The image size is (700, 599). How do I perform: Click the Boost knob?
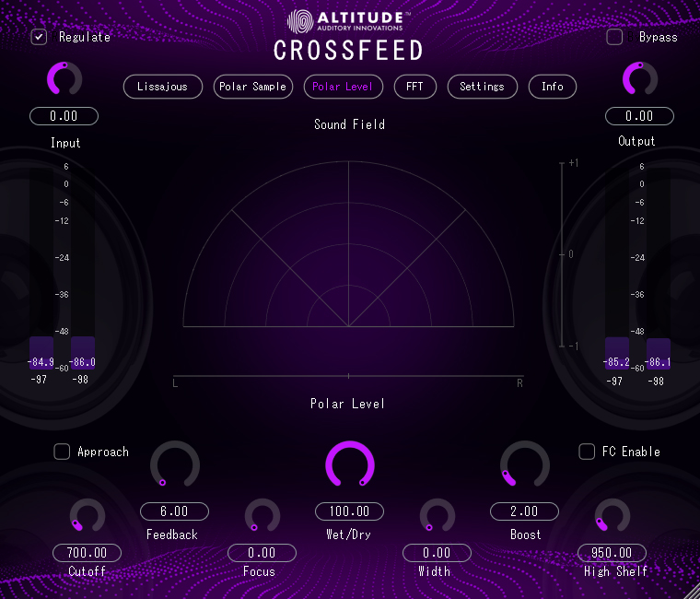[x=524, y=464]
